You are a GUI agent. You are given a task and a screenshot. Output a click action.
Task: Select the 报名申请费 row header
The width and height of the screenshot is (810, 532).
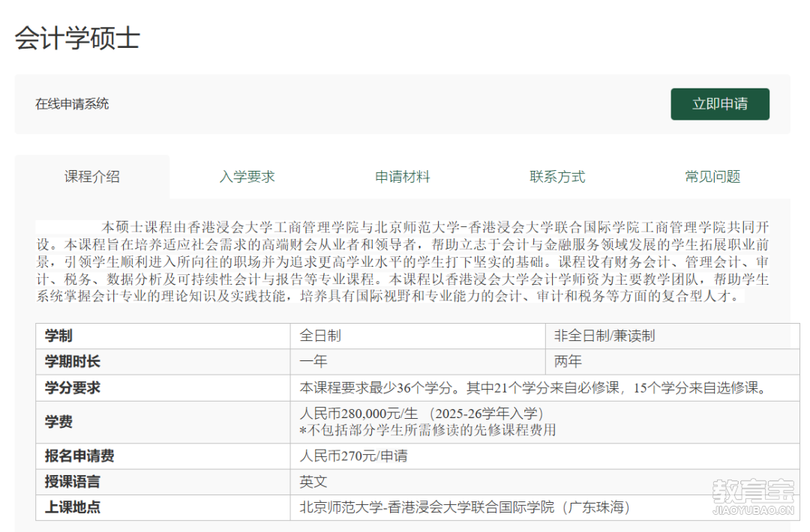(163, 456)
